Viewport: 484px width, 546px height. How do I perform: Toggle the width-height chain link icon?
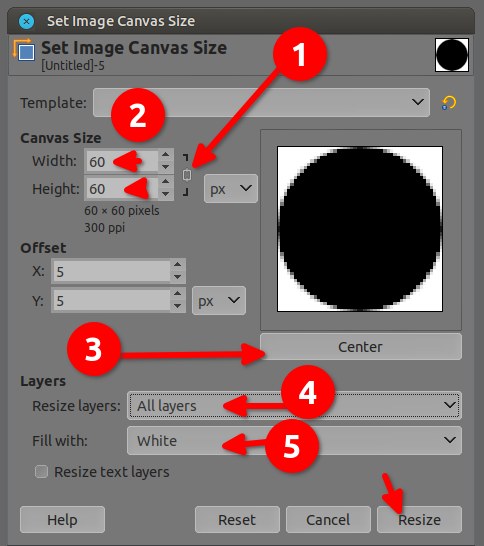[x=187, y=175]
